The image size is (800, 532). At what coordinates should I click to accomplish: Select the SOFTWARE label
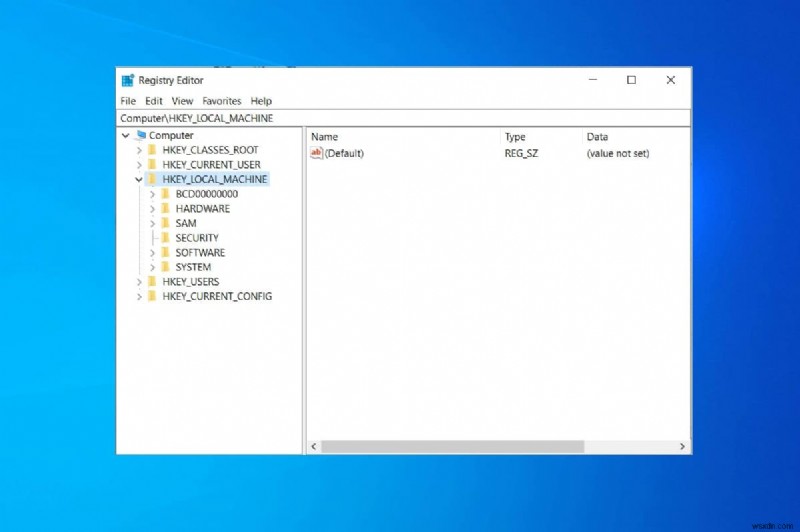tap(200, 252)
